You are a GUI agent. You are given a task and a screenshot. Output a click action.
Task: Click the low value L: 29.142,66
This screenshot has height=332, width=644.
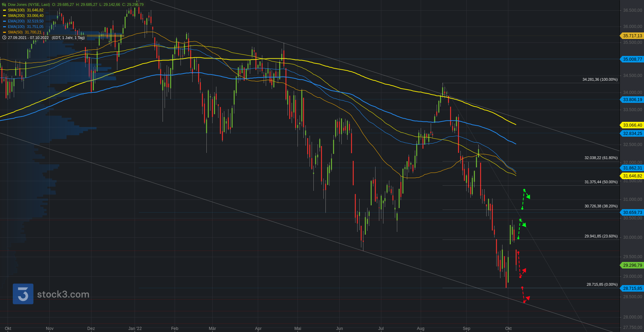click(x=109, y=4)
